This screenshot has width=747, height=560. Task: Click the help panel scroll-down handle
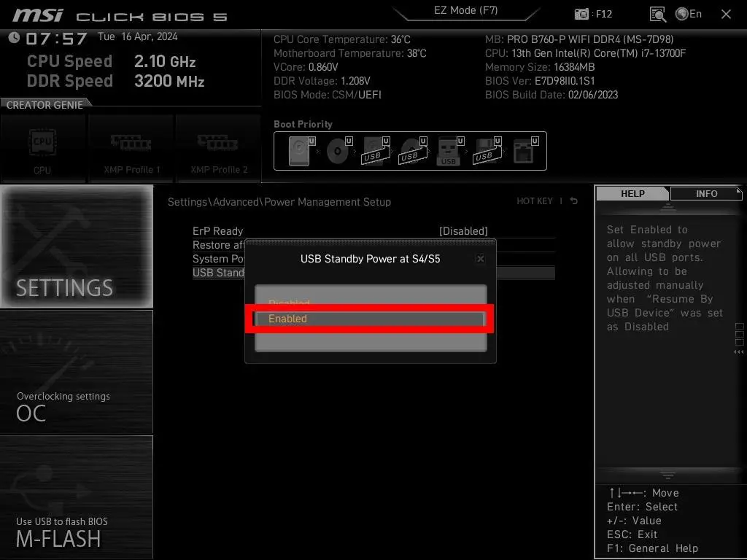(668, 475)
